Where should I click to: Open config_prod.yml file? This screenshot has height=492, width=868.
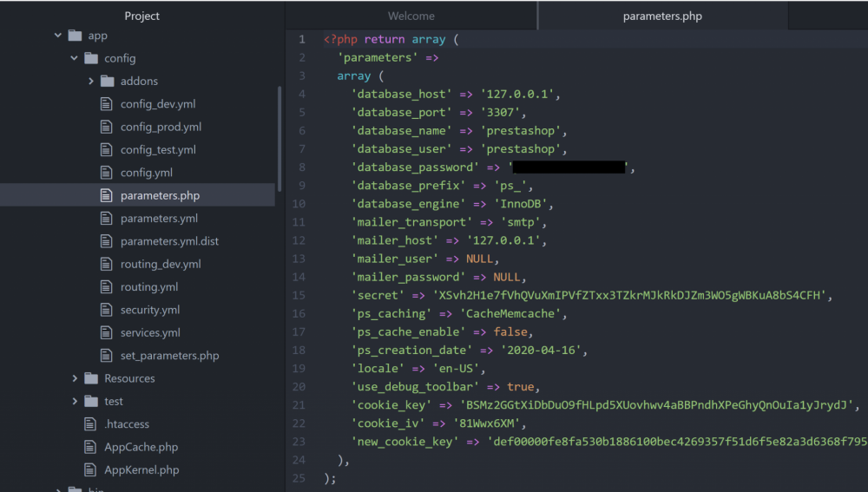[x=161, y=127]
